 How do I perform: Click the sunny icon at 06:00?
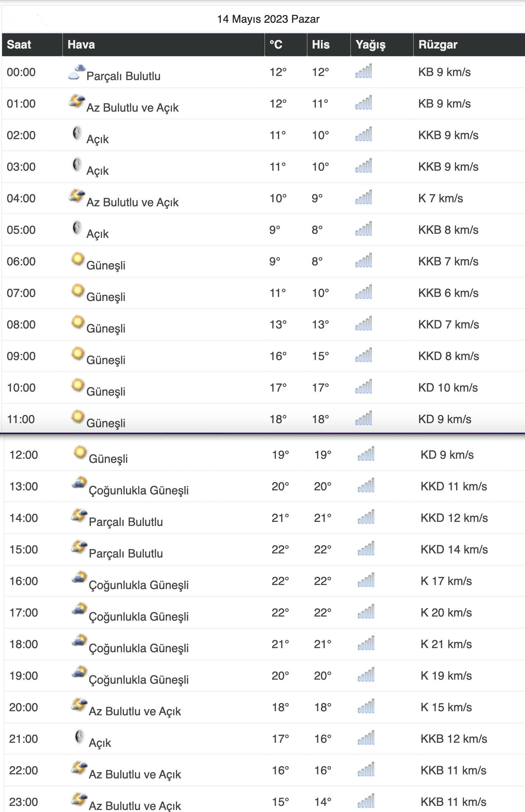(77, 259)
